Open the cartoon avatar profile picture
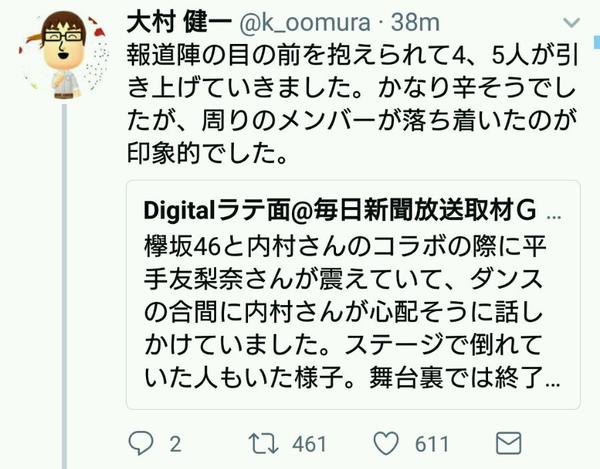 [x=64, y=55]
